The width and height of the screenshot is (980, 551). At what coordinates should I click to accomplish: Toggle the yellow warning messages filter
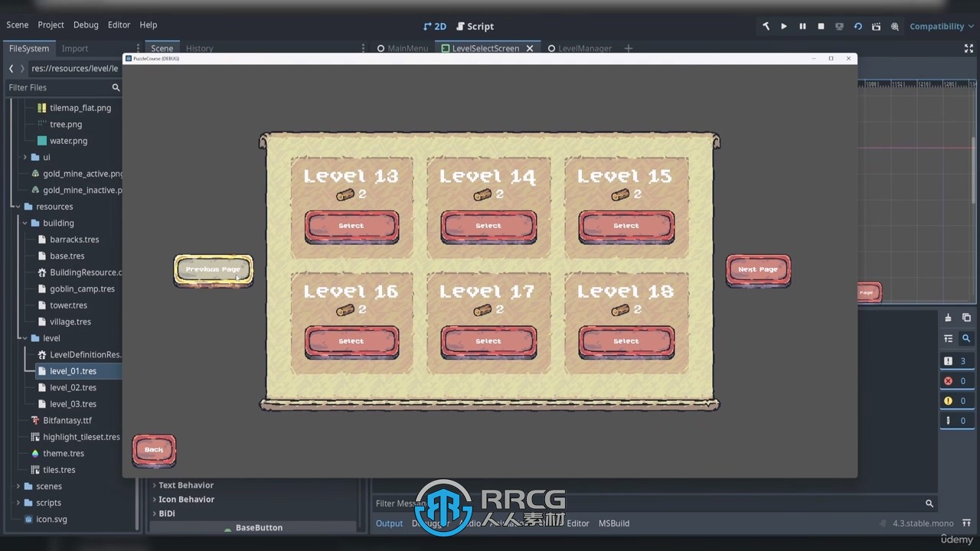[957, 401]
